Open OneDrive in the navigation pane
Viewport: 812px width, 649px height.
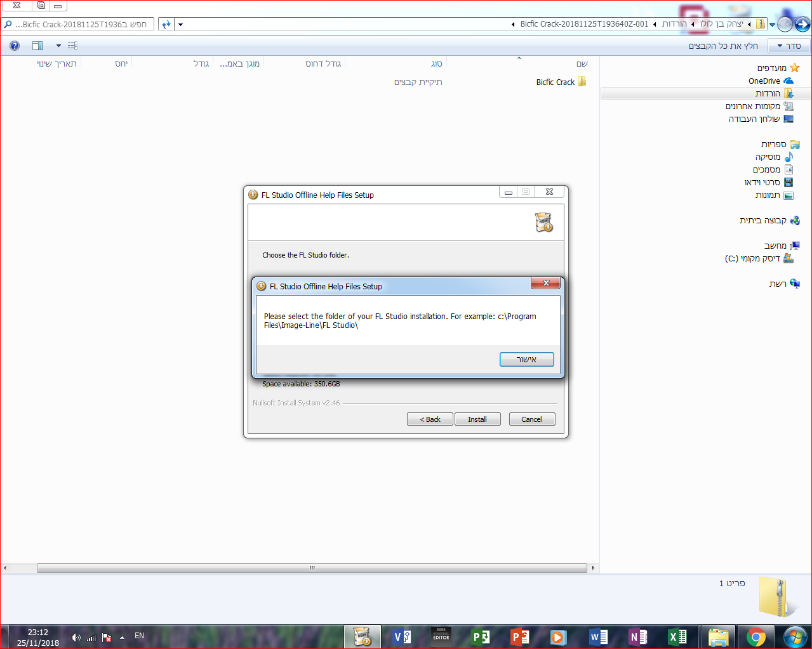tap(771, 81)
